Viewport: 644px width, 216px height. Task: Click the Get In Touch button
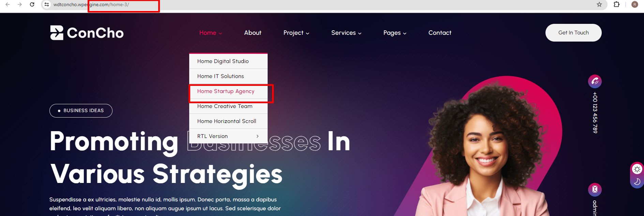pos(573,33)
